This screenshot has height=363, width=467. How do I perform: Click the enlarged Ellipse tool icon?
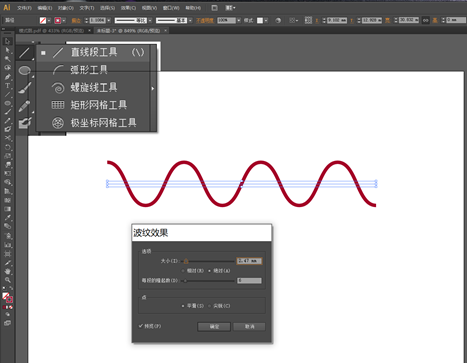(25, 70)
